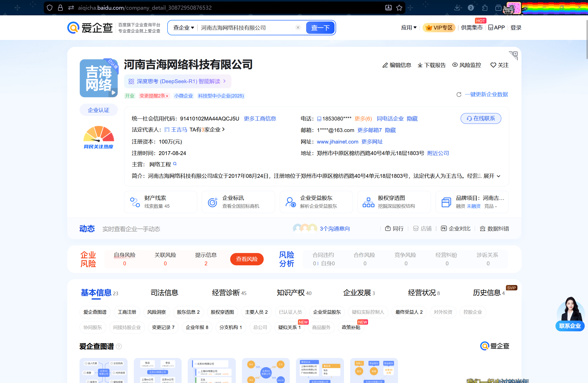Click the 店铺 shop icon
Screen dimensions: 588x383
tap(416, 228)
